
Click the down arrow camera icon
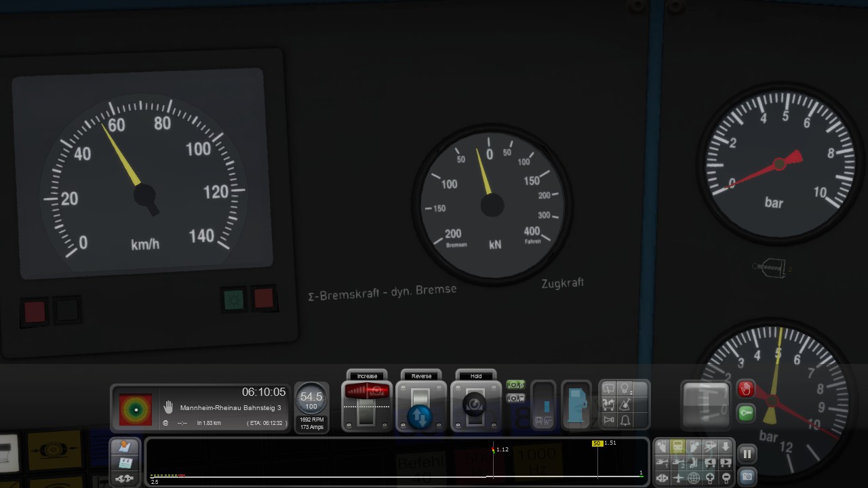726,447
